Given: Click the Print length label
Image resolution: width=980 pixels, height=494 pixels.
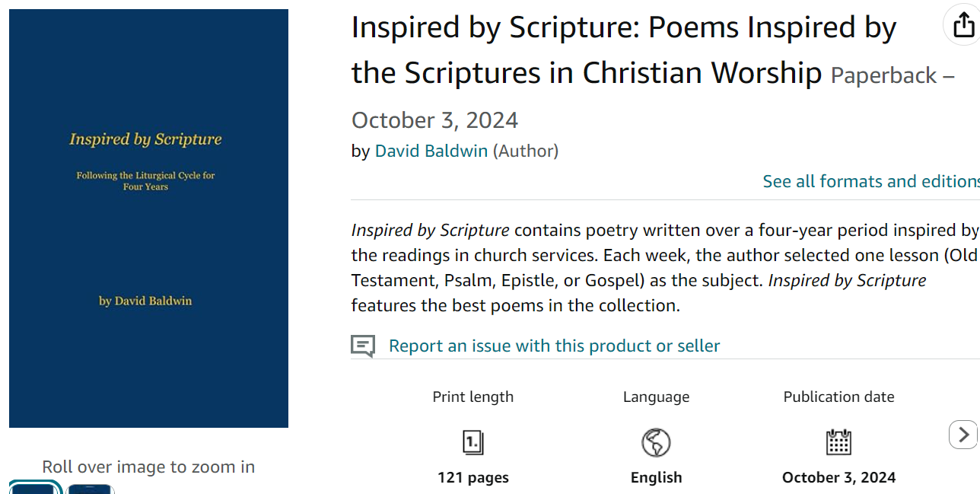Looking at the screenshot, I should (473, 397).
